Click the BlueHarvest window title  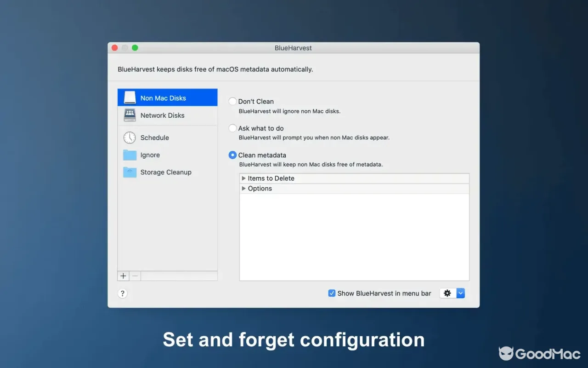click(x=294, y=48)
